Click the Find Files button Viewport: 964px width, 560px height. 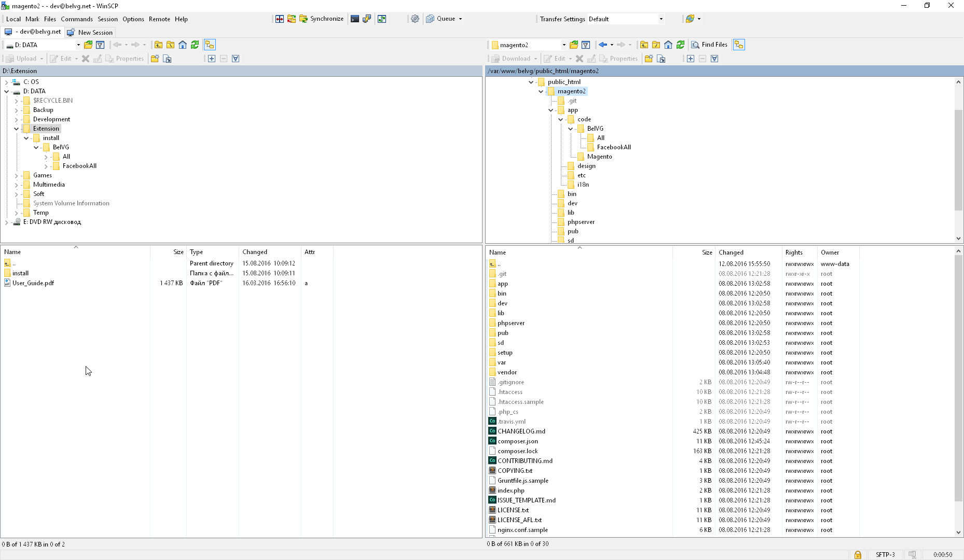(x=709, y=45)
